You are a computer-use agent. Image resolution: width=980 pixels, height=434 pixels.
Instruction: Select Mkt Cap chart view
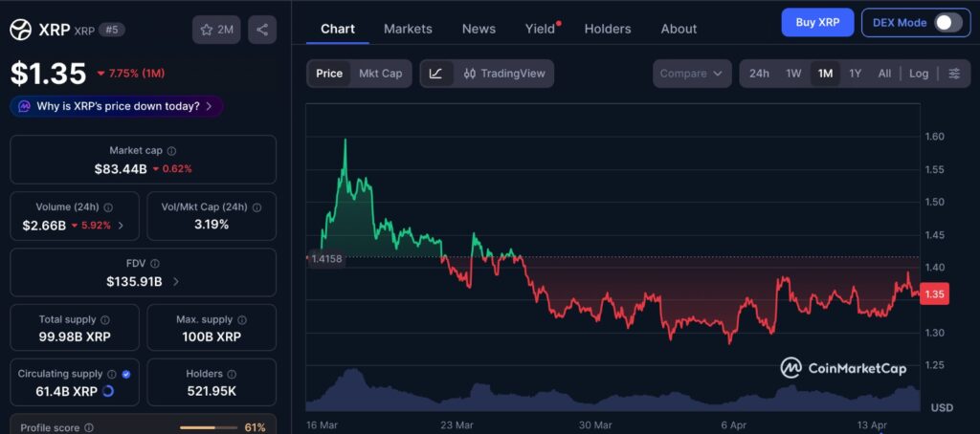[381, 74]
